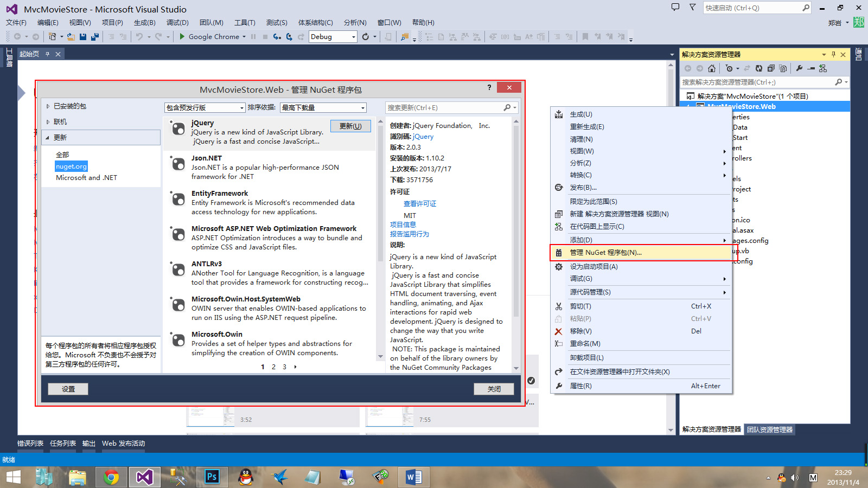This screenshot has width=868, height=488.
Task: Click the Save All toolbar icon
Action: (95, 36)
